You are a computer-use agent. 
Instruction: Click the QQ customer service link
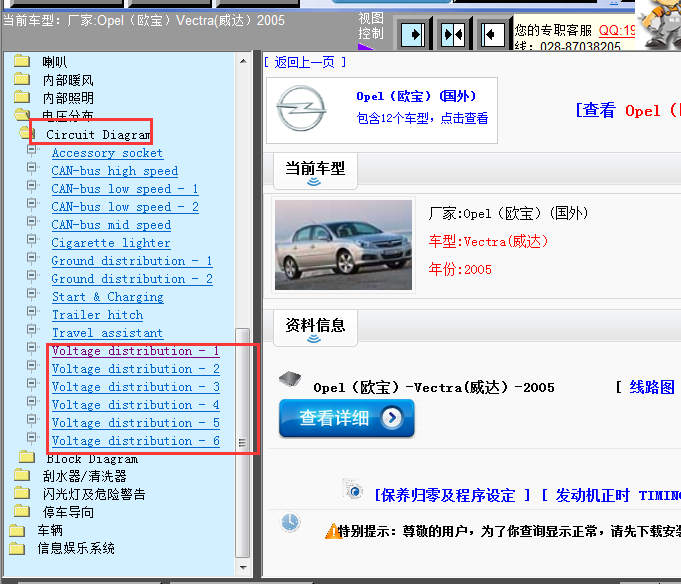pyautogui.click(x=617, y=30)
